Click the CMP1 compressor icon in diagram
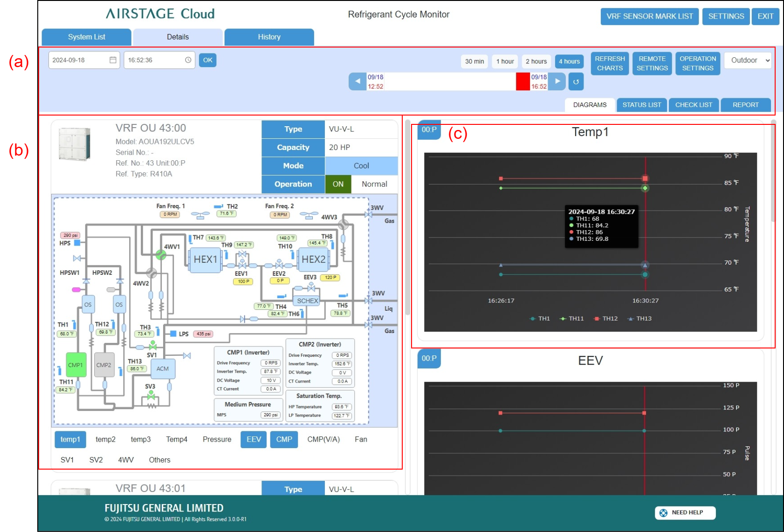The height and width of the screenshot is (532, 784). (76, 365)
